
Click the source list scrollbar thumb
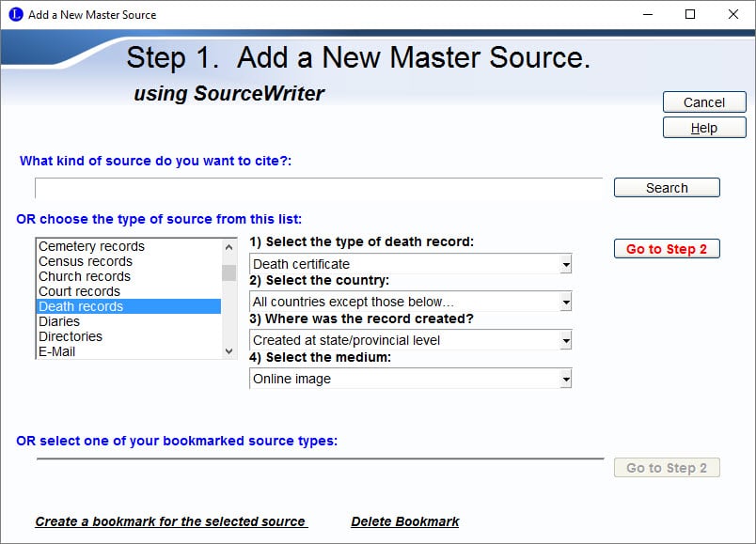[x=229, y=272]
